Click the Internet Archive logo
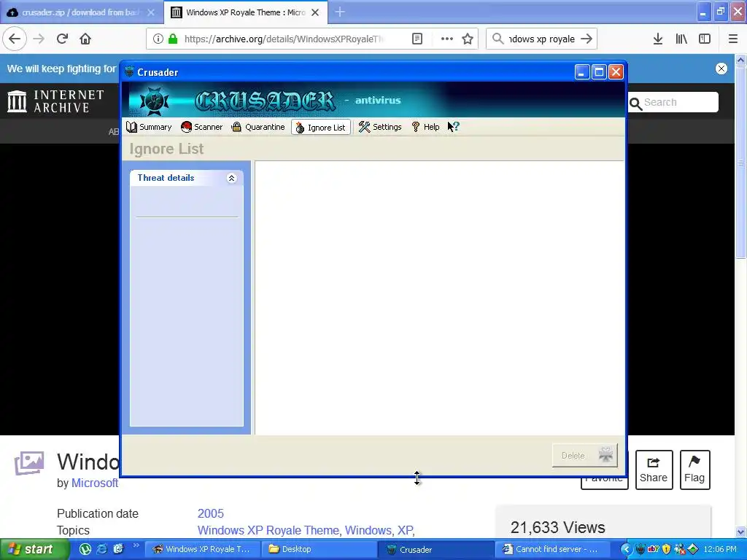 [55, 101]
